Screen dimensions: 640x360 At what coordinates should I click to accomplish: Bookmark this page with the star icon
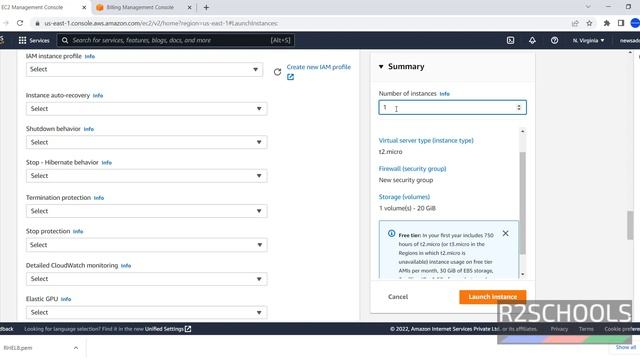click(589, 23)
